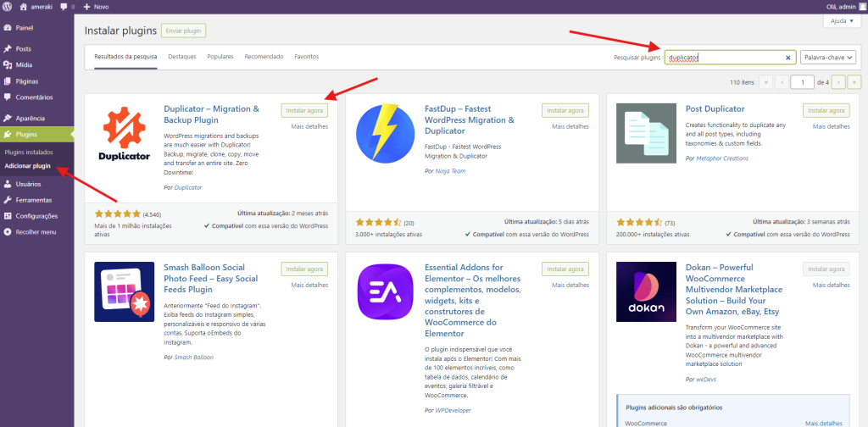Go to next page of results
868x427 pixels.
[x=838, y=82]
